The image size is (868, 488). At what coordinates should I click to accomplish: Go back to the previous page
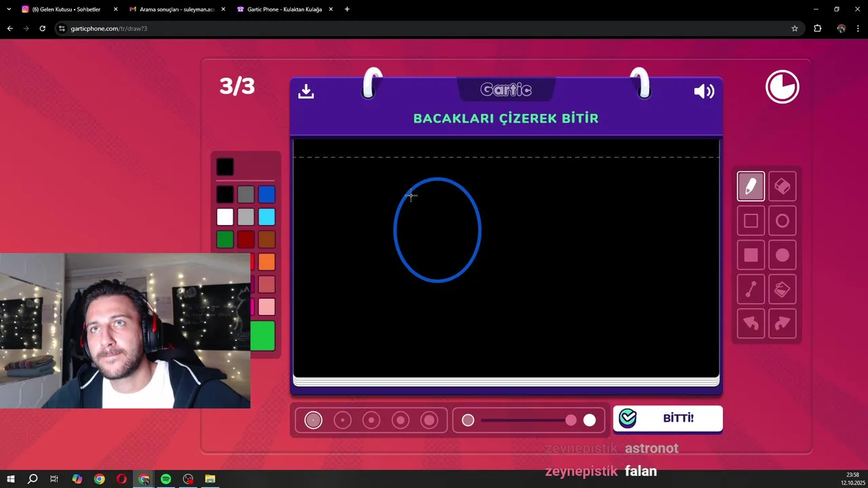[9, 28]
